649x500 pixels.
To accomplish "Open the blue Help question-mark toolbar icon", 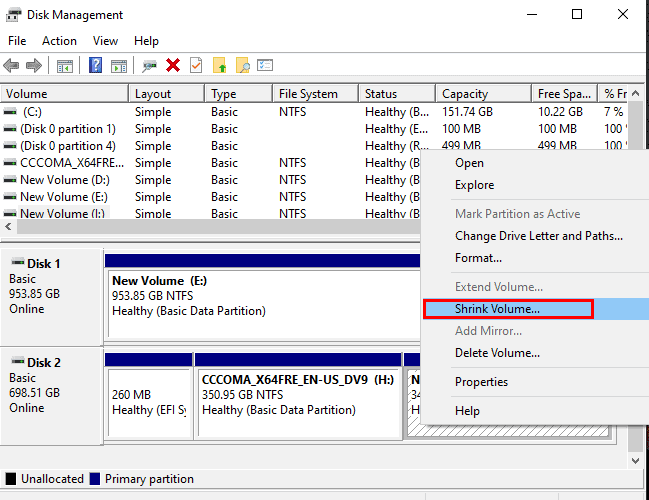I will [96, 65].
